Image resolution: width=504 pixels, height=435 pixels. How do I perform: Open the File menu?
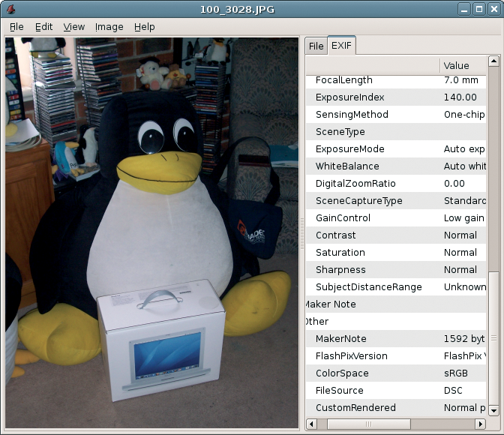click(x=16, y=27)
